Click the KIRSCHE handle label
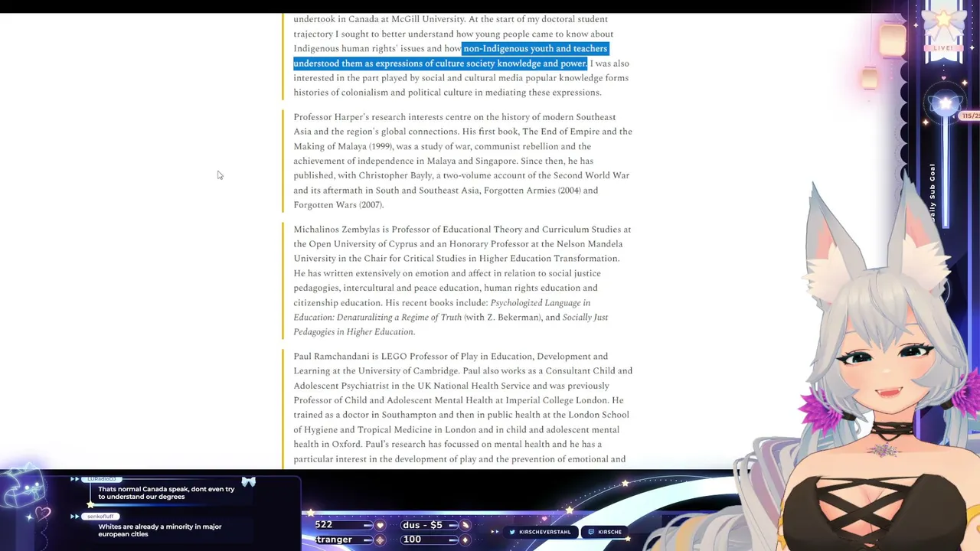The image size is (980, 551). click(x=610, y=532)
